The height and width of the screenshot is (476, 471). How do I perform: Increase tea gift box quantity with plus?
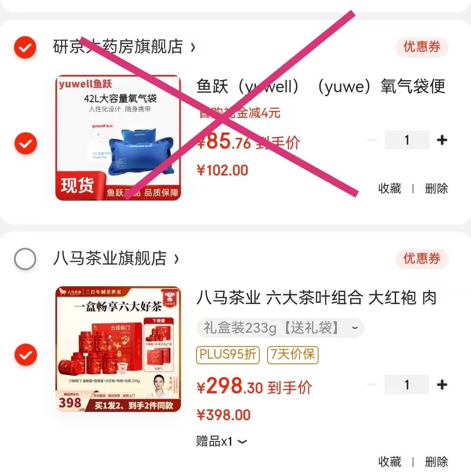[442, 385]
